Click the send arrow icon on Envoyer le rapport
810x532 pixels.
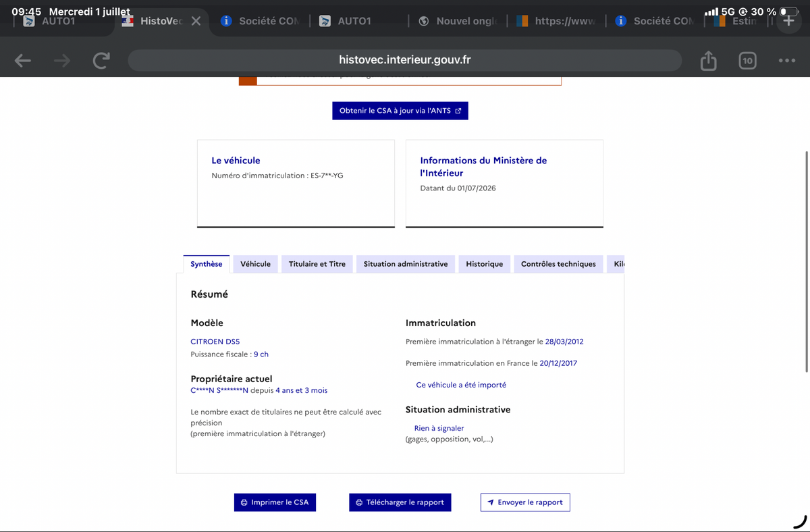coord(491,502)
